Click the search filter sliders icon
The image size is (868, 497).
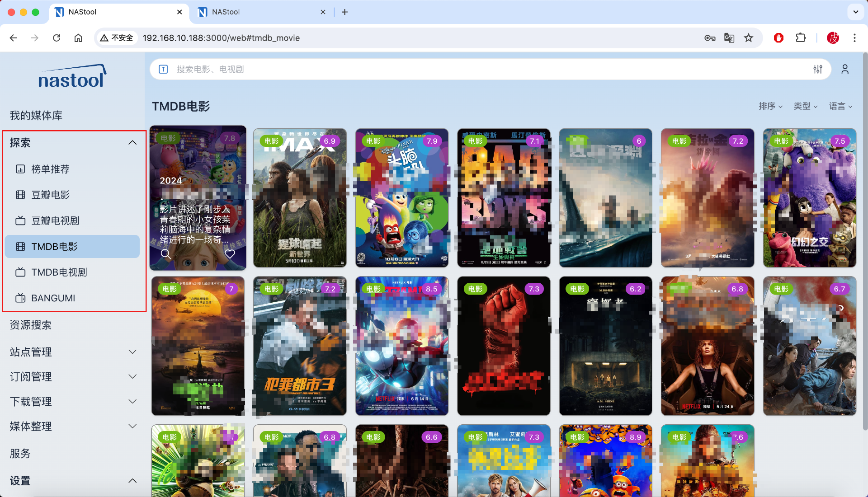(x=818, y=69)
